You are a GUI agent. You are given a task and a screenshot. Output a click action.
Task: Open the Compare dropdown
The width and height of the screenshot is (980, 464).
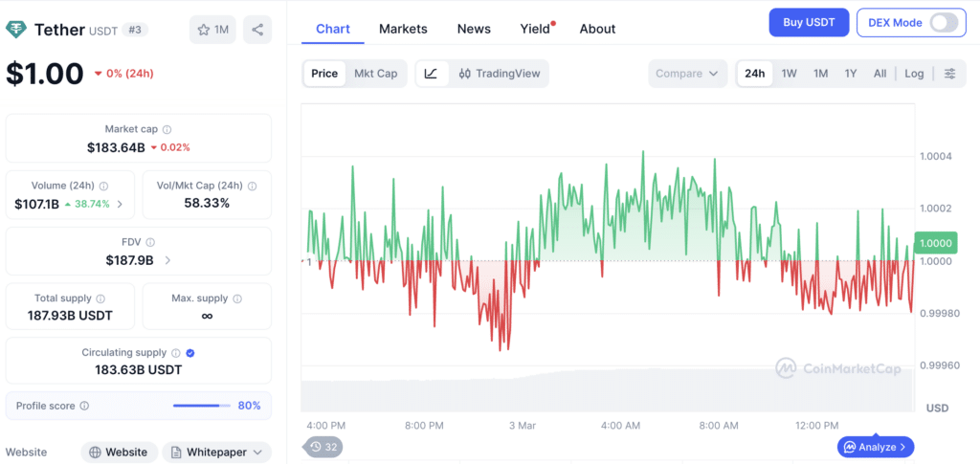coord(687,74)
